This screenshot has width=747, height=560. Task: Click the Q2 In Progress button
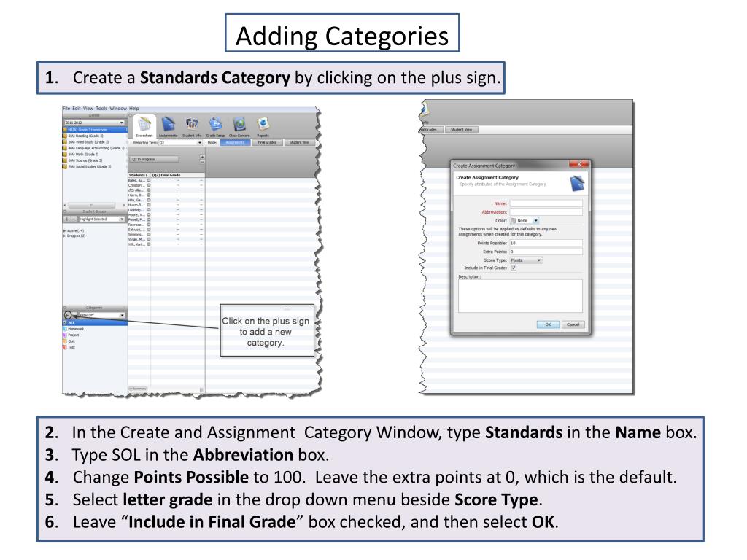coord(154,159)
